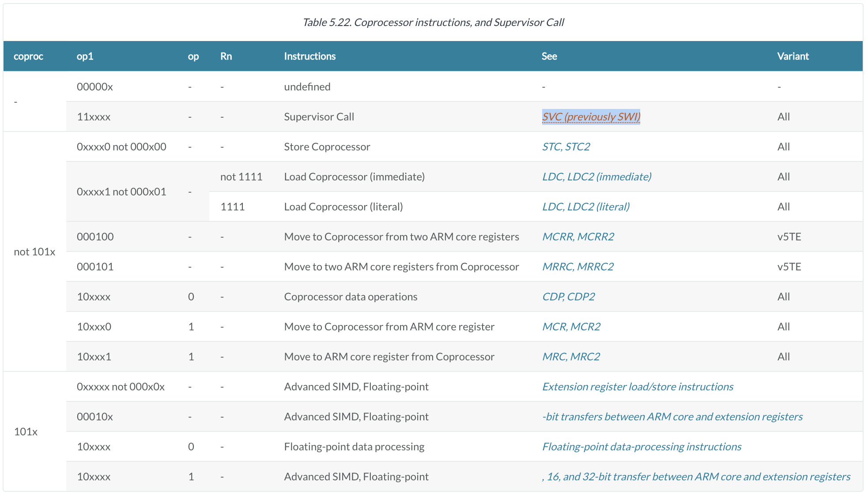
Task: Select Load Coprocessor (literal) text
Action: (343, 207)
